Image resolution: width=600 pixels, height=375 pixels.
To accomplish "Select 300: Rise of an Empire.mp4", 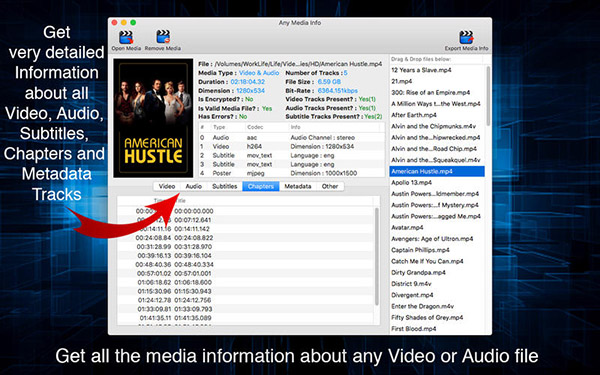I will pos(437,93).
